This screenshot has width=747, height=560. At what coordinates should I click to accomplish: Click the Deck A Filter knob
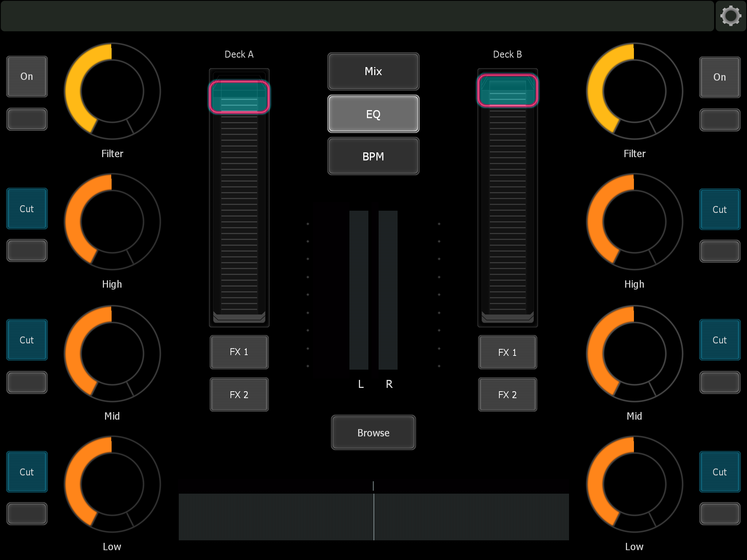click(x=112, y=91)
